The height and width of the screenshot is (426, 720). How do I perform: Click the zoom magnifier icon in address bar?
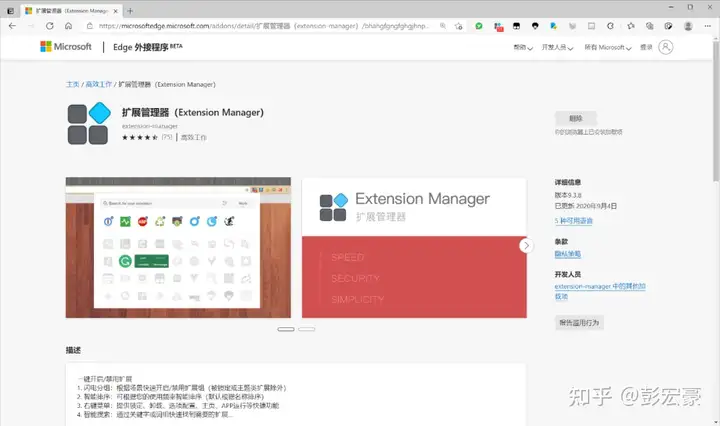[x=443, y=26]
